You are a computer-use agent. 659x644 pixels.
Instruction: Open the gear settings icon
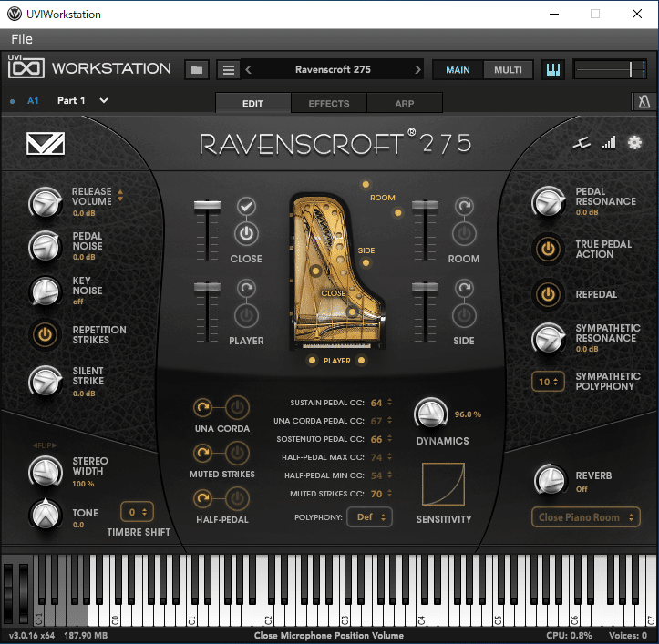pyautogui.click(x=634, y=143)
